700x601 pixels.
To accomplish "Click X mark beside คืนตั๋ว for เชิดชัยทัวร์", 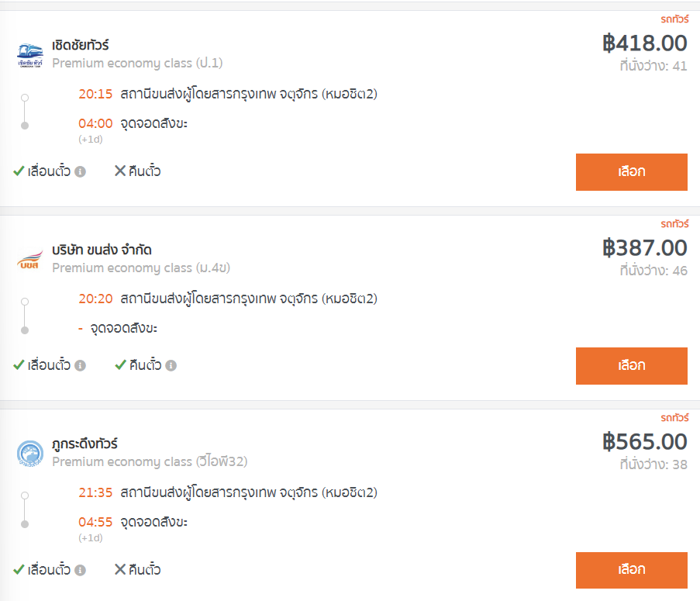I will click(x=120, y=171).
